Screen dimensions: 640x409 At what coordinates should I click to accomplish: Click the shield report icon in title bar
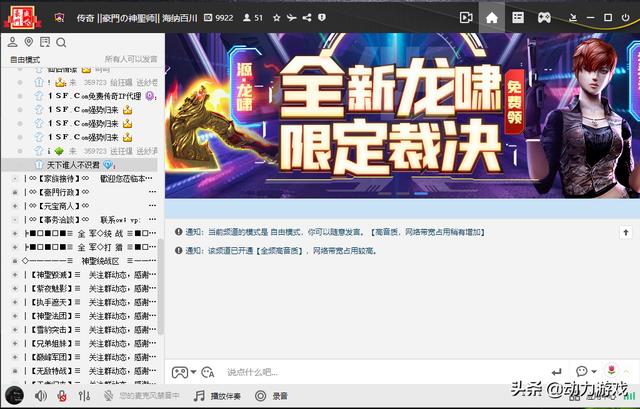coord(322,18)
